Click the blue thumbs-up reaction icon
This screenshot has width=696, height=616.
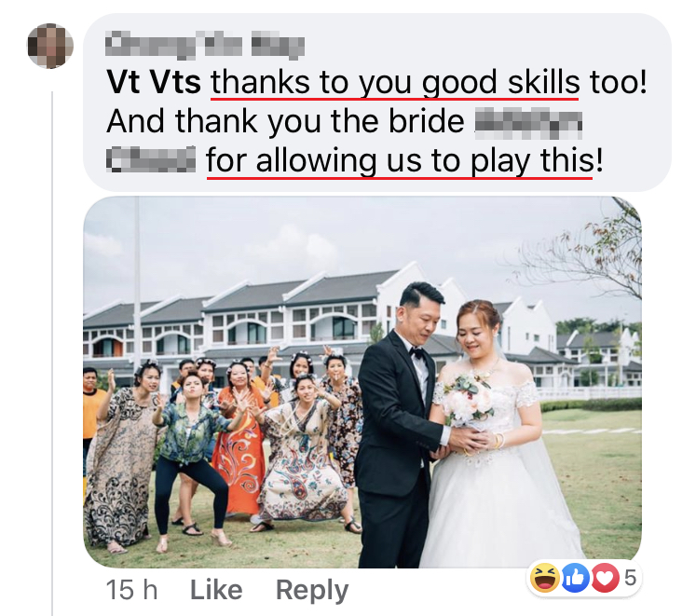575,578
